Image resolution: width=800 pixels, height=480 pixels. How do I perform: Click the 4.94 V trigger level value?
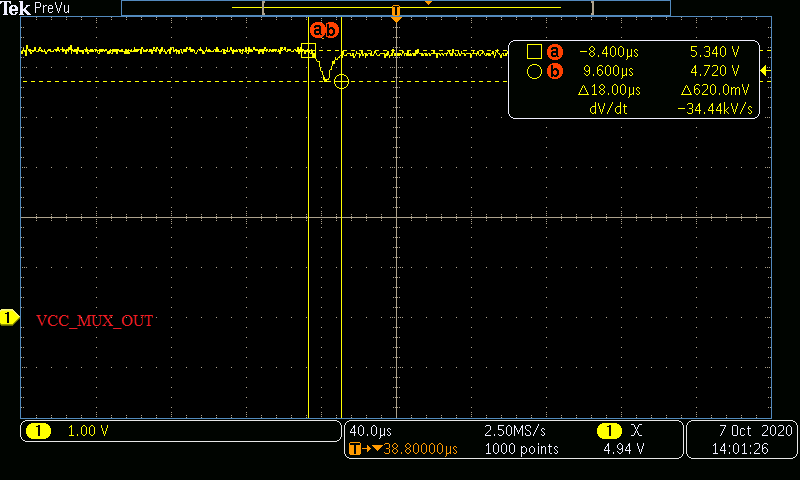point(623,449)
